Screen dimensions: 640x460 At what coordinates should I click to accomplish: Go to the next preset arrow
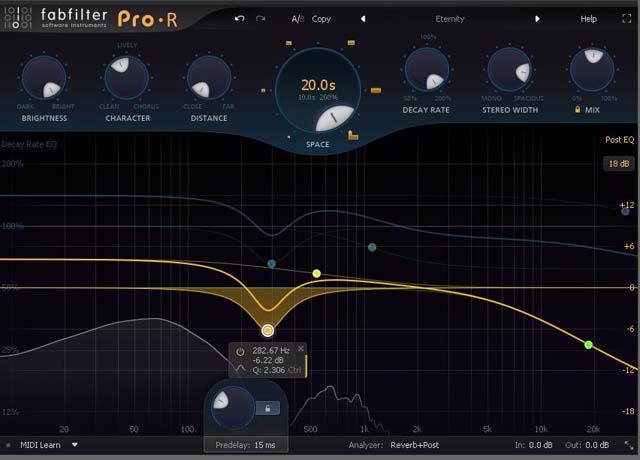[538, 19]
